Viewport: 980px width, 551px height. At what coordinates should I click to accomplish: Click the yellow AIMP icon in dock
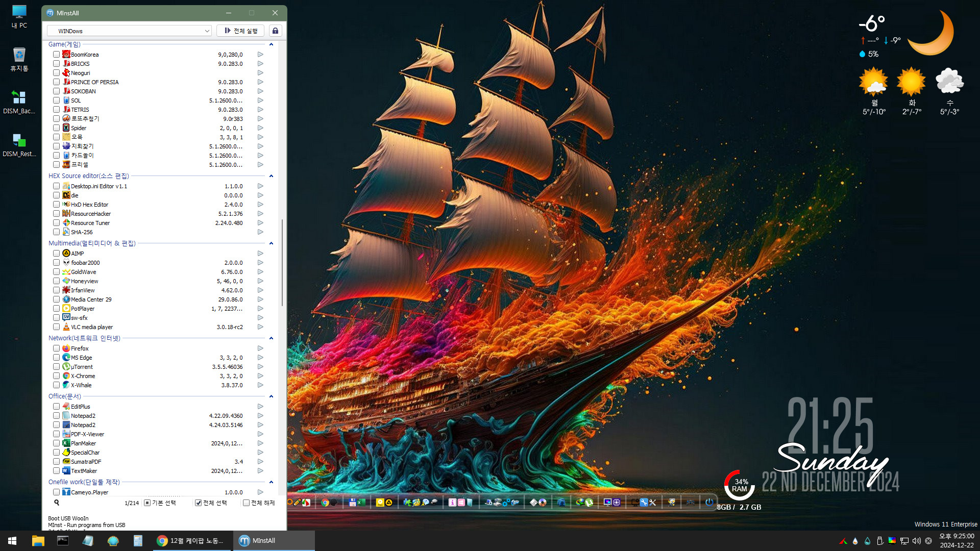(389, 503)
